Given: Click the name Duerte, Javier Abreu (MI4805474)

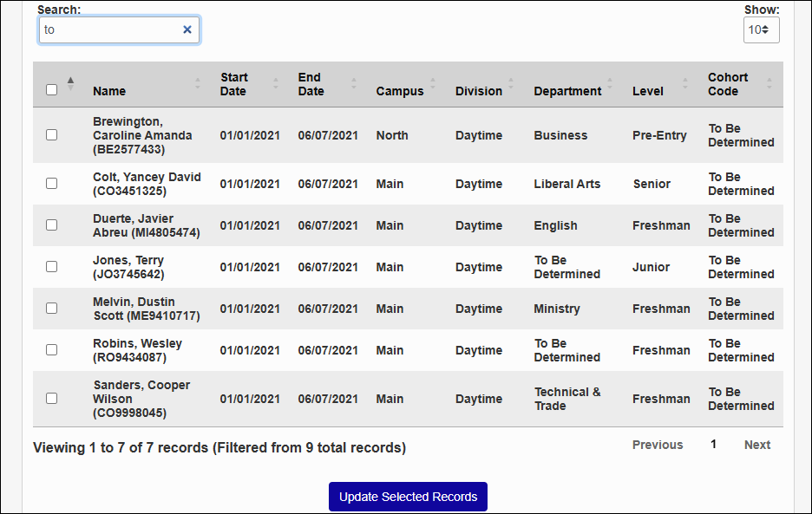Looking at the screenshot, I should [x=146, y=225].
